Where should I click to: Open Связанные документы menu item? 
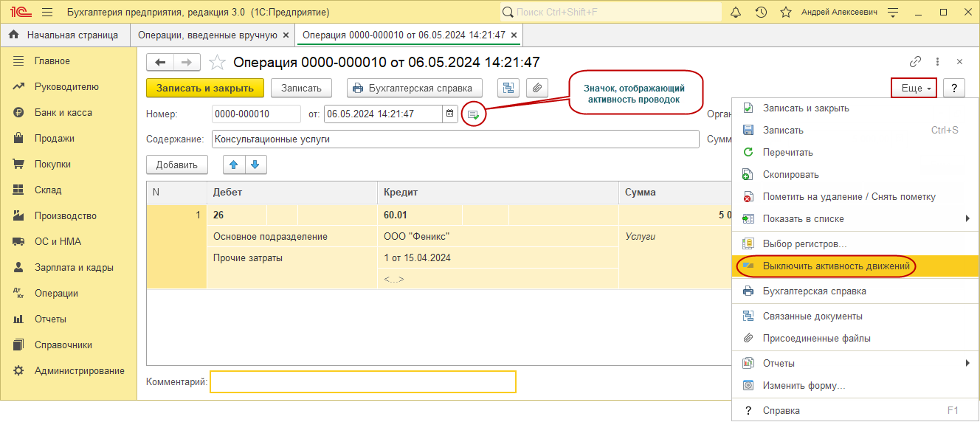tap(856, 316)
